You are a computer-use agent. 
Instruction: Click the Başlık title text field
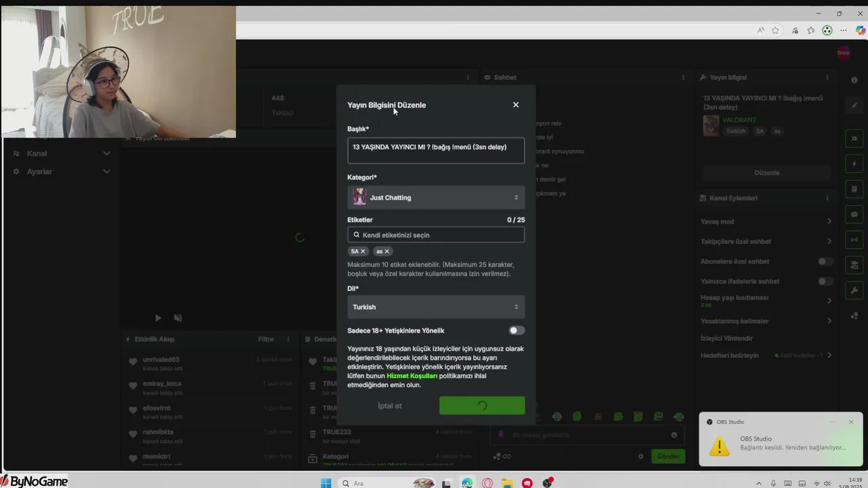click(x=436, y=150)
